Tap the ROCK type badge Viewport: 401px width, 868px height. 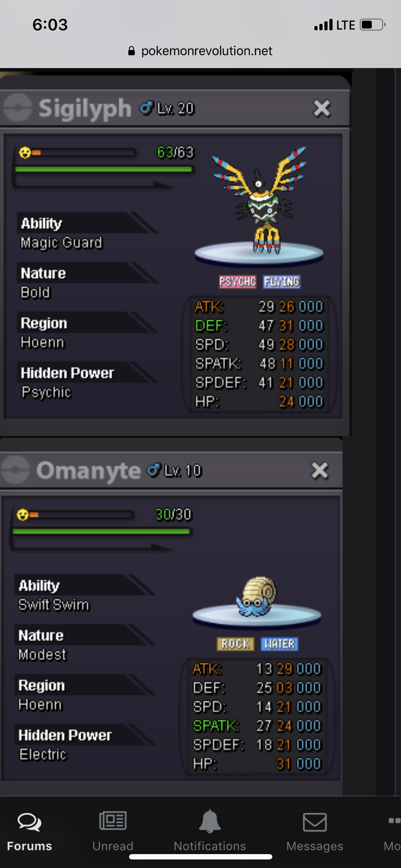click(x=235, y=644)
